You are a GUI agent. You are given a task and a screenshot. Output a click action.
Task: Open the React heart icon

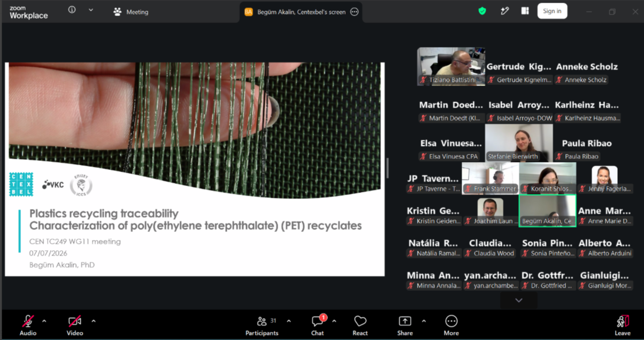click(x=360, y=324)
